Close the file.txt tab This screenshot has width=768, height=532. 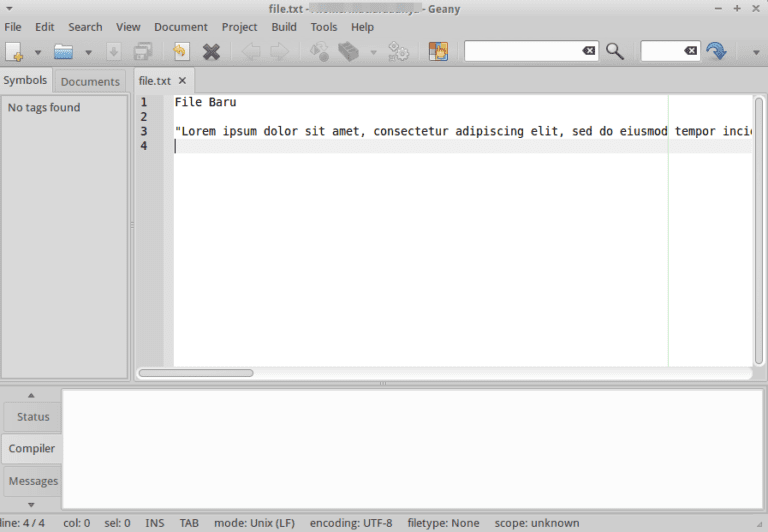click(x=182, y=80)
